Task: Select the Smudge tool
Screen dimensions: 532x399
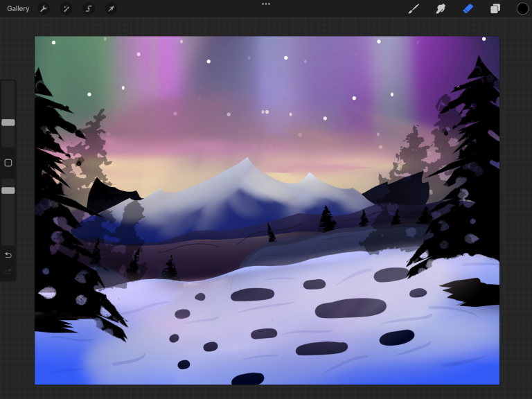Action: tap(441, 9)
